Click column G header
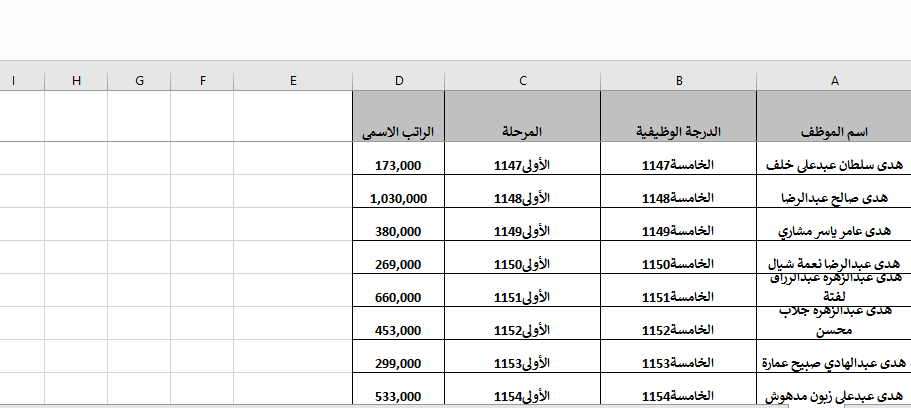The height and width of the screenshot is (408, 911). click(x=139, y=80)
